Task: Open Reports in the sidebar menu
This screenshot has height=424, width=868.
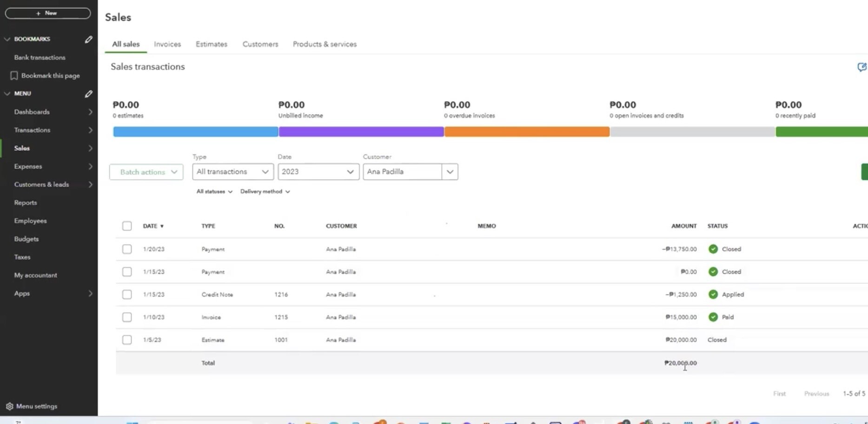Action: tap(26, 203)
